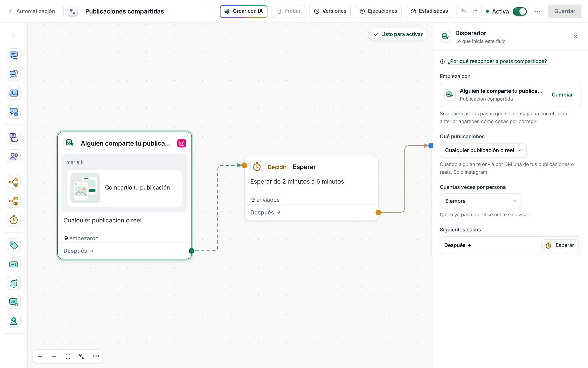The height and width of the screenshot is (368, 588).
Task: Open the Cuántas veces por persona dropdown
Action: tap(480, 201)
